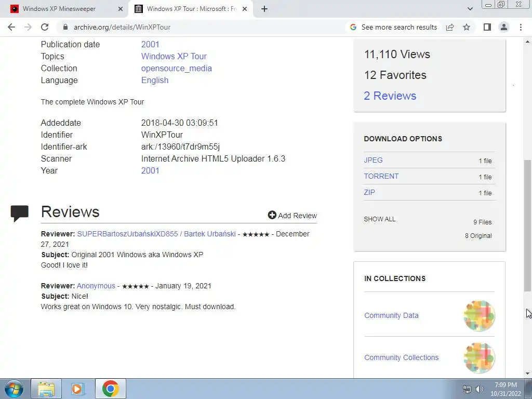Open the Anonymous reviewer link
Image resolution: width=532 pixels, height=399 pixels.
(96, 286)
